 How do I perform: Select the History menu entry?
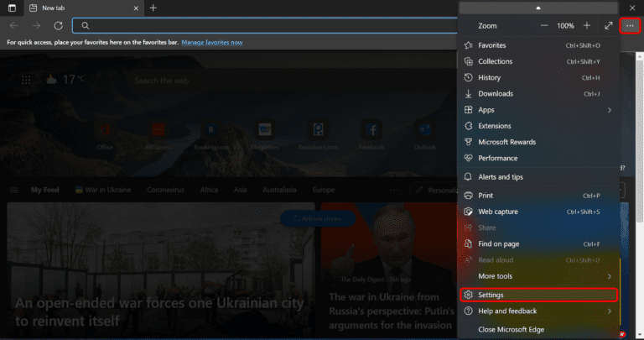538,77
